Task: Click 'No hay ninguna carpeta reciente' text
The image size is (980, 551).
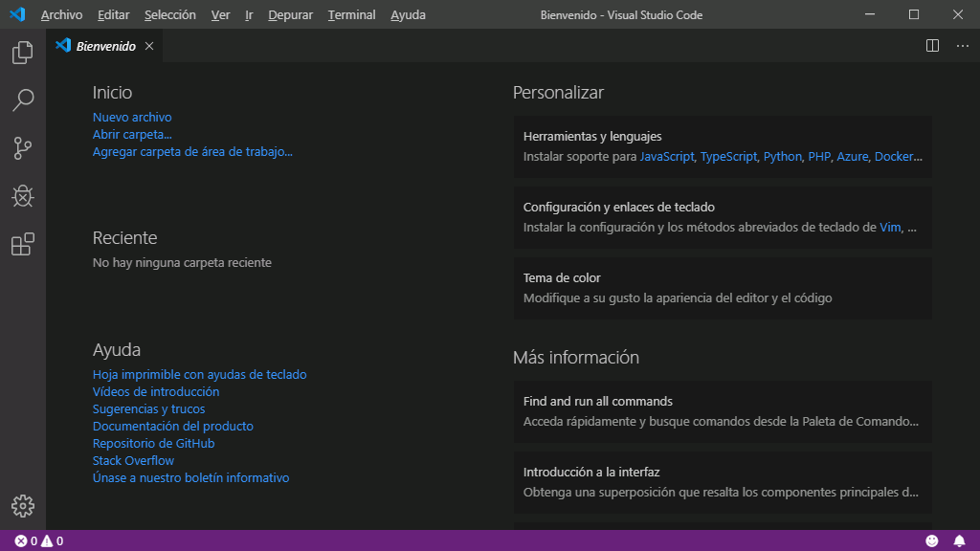Action: (182, 262)
